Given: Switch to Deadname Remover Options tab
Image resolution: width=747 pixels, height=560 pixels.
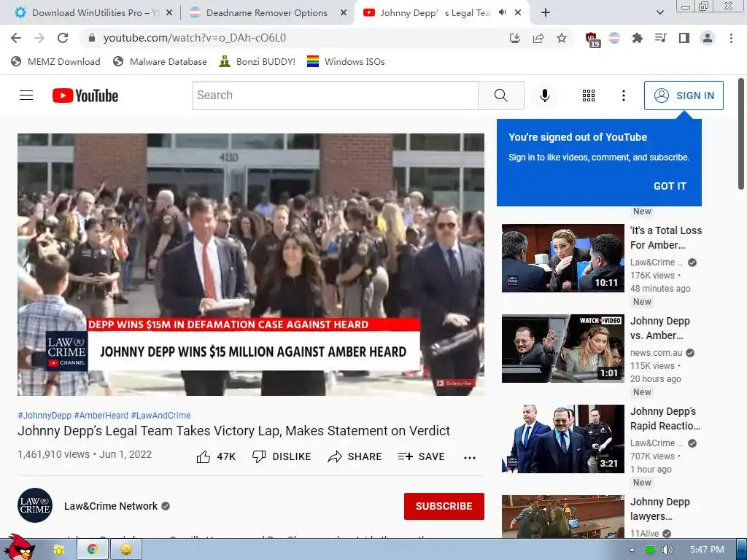Looking at the screenshot, I should [266, 13].
